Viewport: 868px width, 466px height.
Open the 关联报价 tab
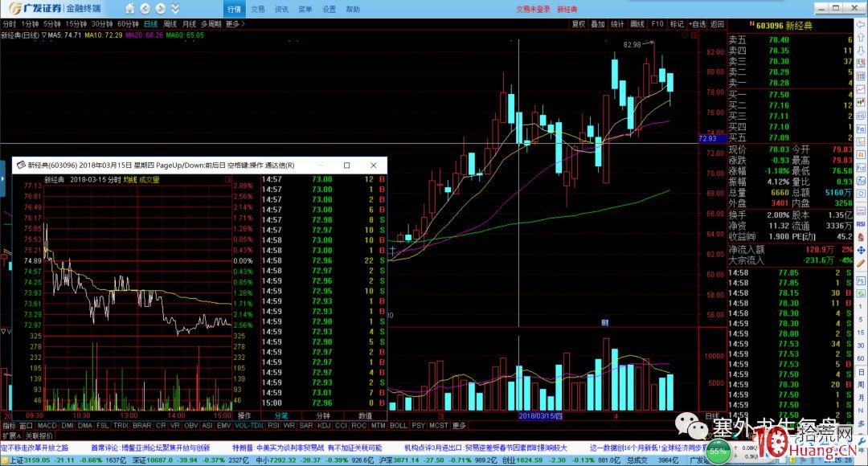pyautogui.click(x=39, y=436)
